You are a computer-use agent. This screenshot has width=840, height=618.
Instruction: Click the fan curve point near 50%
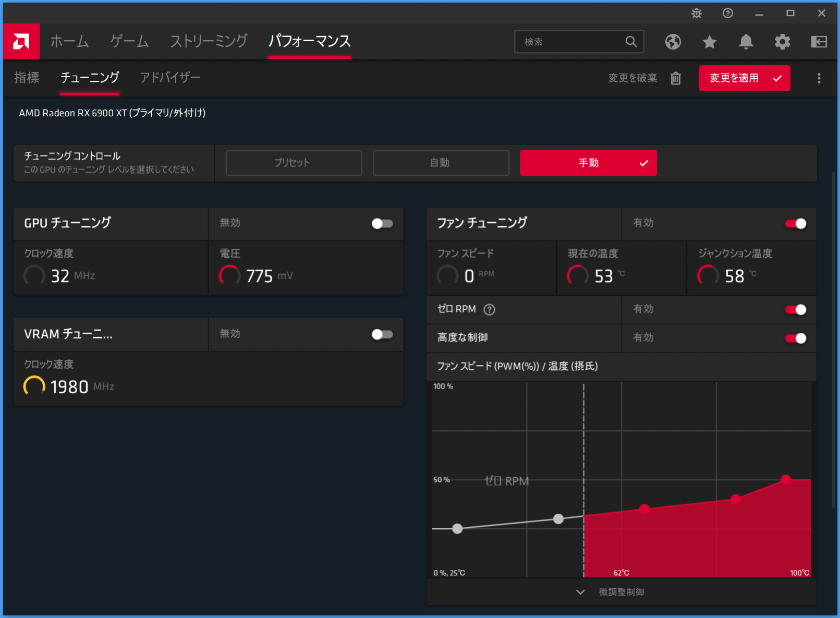[786, 480]
